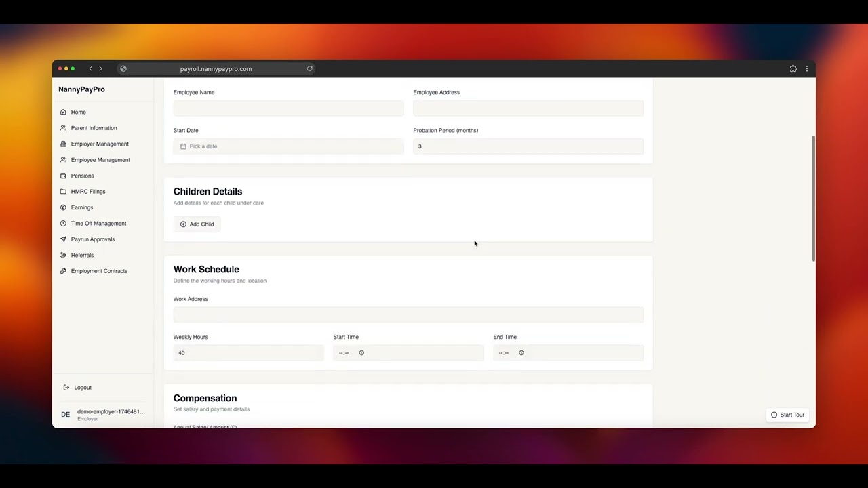
Task: Click the DE user avatar
Action: (66, 414)
